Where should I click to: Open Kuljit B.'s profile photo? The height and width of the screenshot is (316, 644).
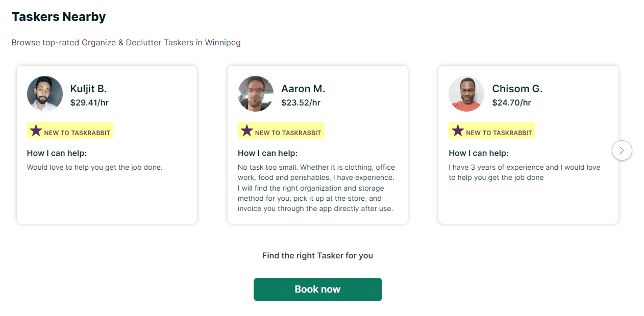(45, 94)
